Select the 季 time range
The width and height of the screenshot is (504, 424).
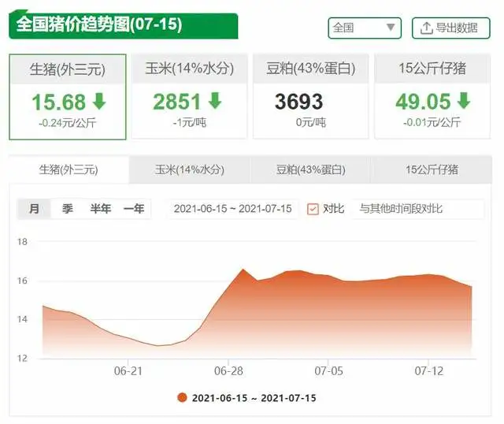pyautogui.click(x=68, y=209)
